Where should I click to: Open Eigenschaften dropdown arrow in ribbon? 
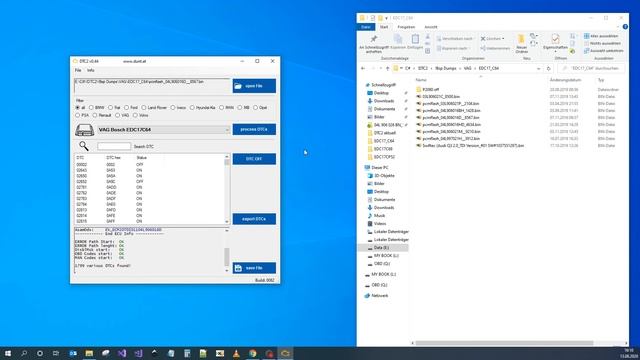[555, 51]
